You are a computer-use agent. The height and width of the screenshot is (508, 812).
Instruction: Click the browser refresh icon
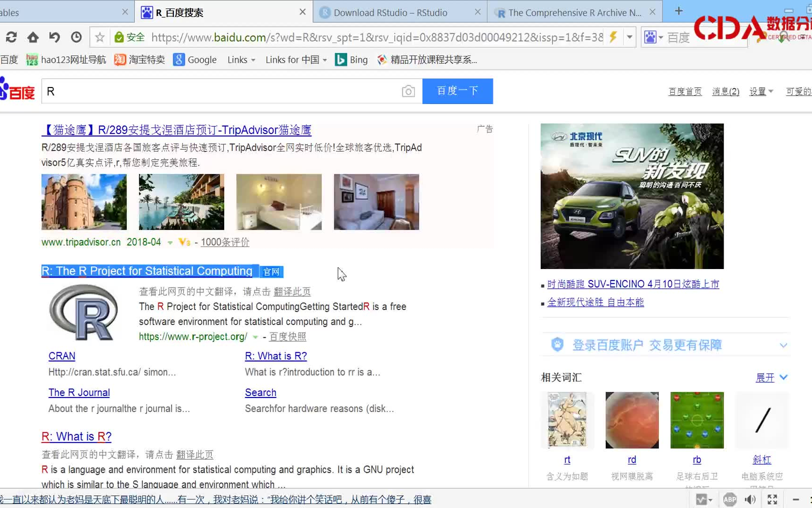(11, 37)
